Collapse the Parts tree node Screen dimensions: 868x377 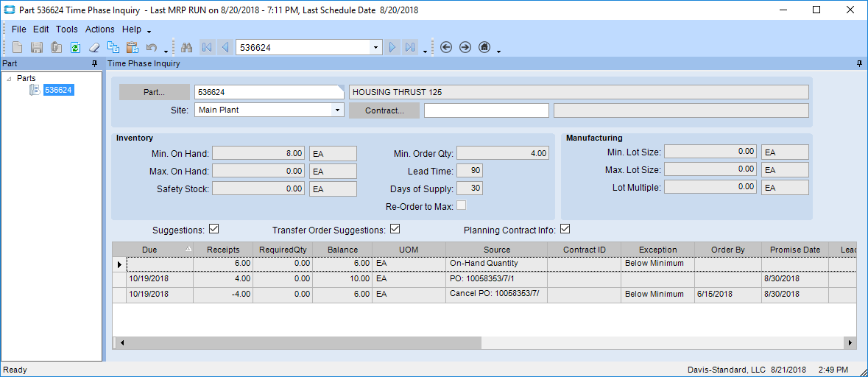10,79
